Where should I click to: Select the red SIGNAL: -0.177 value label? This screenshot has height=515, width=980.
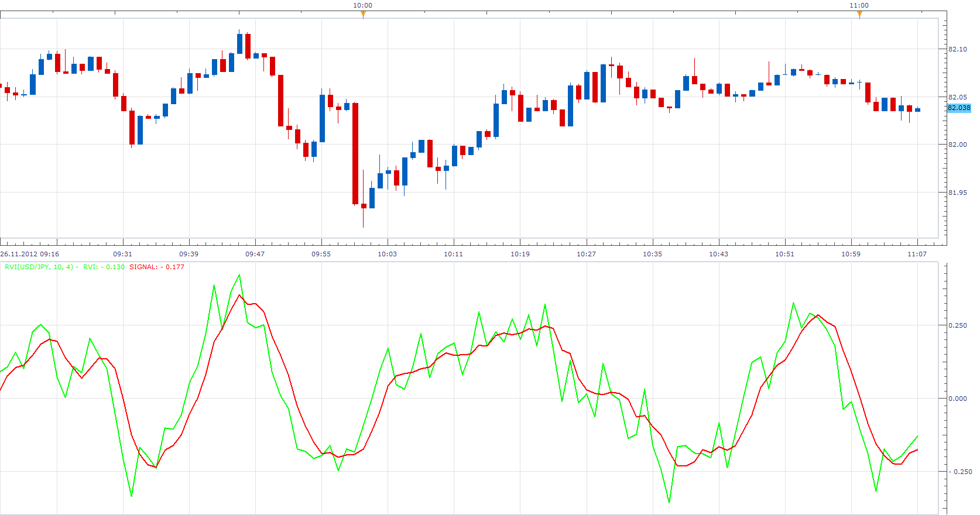[157, 267]
